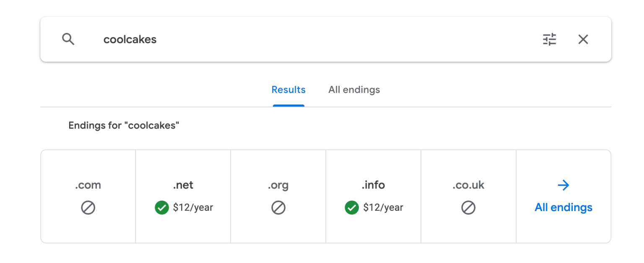Select the .com domain ending label
644x263 pixels.
click(88, 185)
